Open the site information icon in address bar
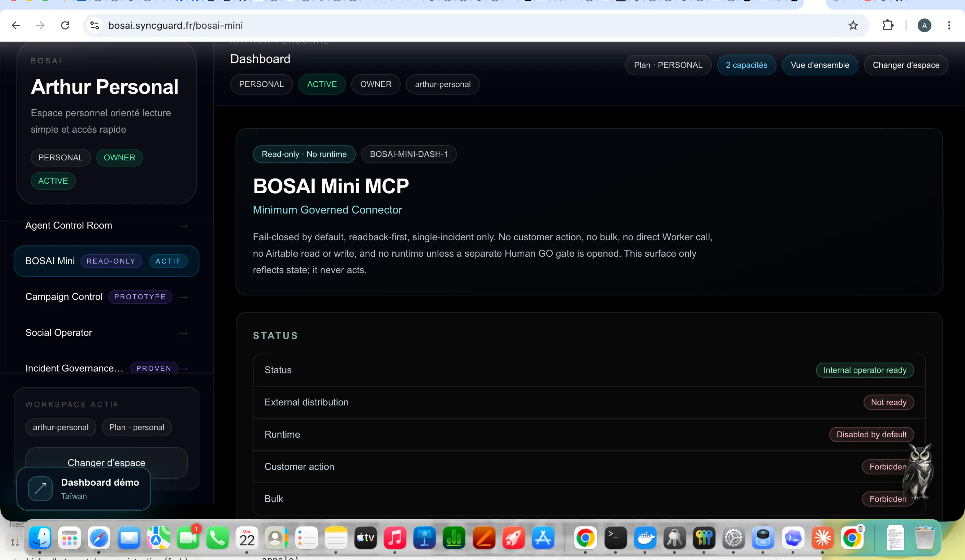The height and width of the screenshot is (560, 965). 95,26
